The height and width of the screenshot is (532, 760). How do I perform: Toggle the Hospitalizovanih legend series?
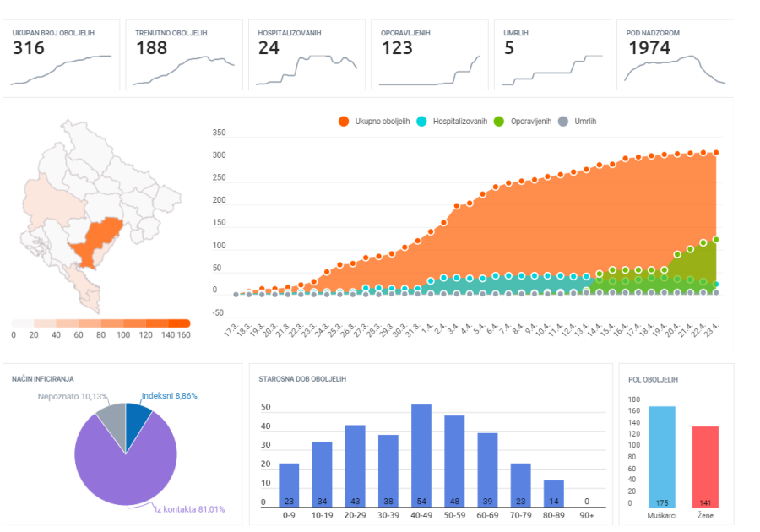click(x=452, y=121)
